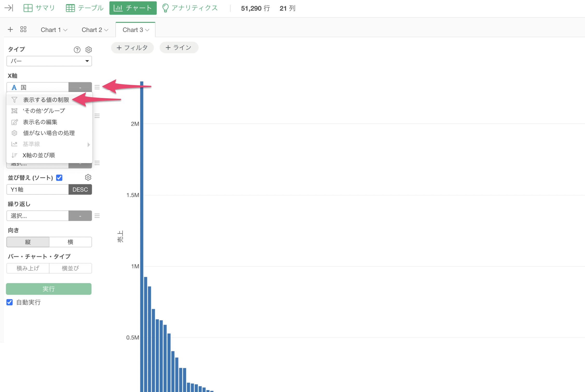Open the chart grid view icon
This screenshot has height=392, width=585.
[23, 29]
